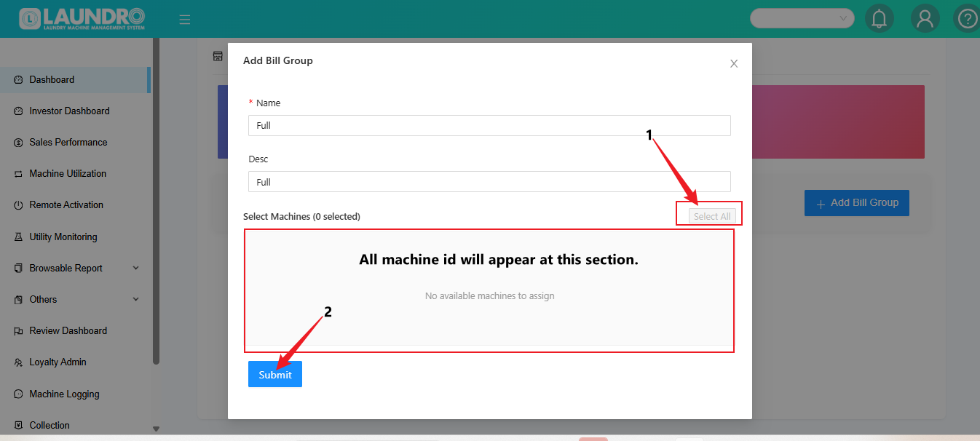The width and height of the screenshot is (980, 441).
Task: Click the sidebar scroll down arrow
Action: [156, 429]
